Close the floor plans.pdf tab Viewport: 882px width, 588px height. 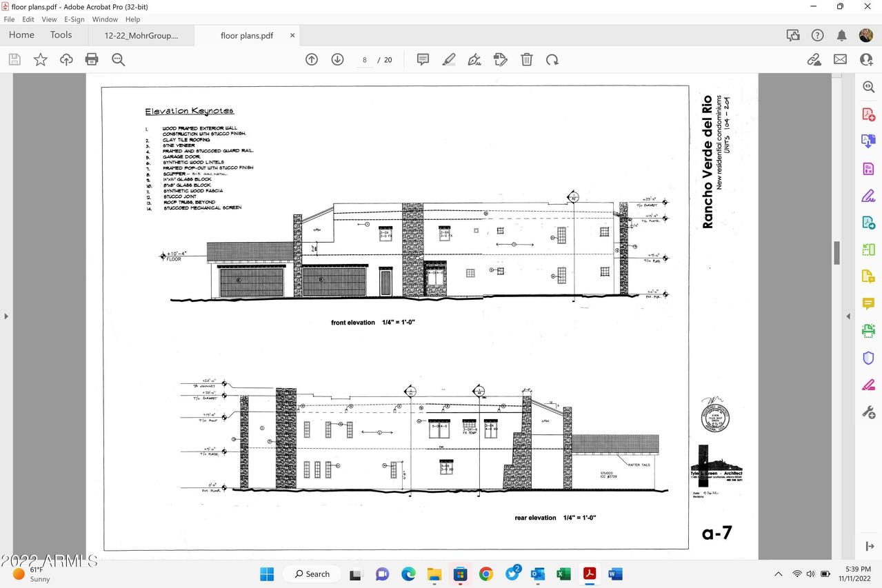(x=292, y=36)
